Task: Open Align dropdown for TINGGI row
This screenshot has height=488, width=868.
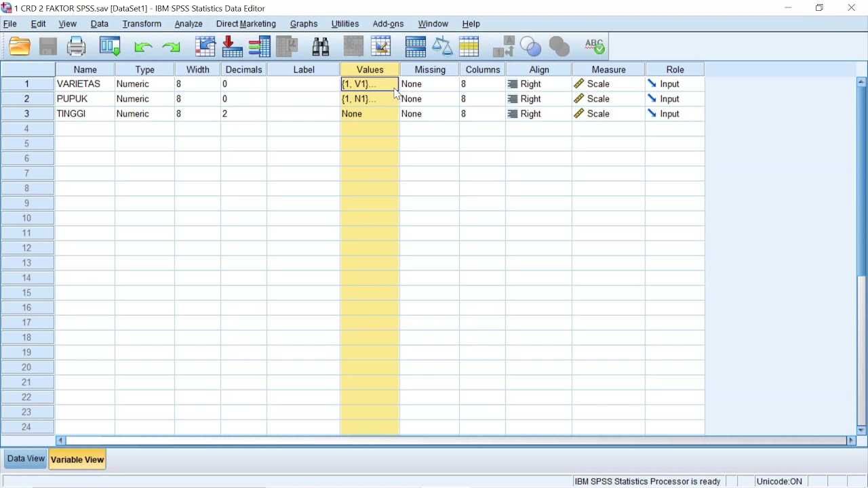Action: [x=538, y=114]
